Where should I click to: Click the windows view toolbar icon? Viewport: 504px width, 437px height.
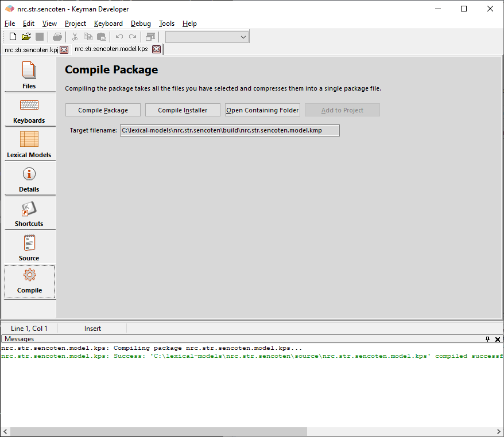(x=150, y=37)
